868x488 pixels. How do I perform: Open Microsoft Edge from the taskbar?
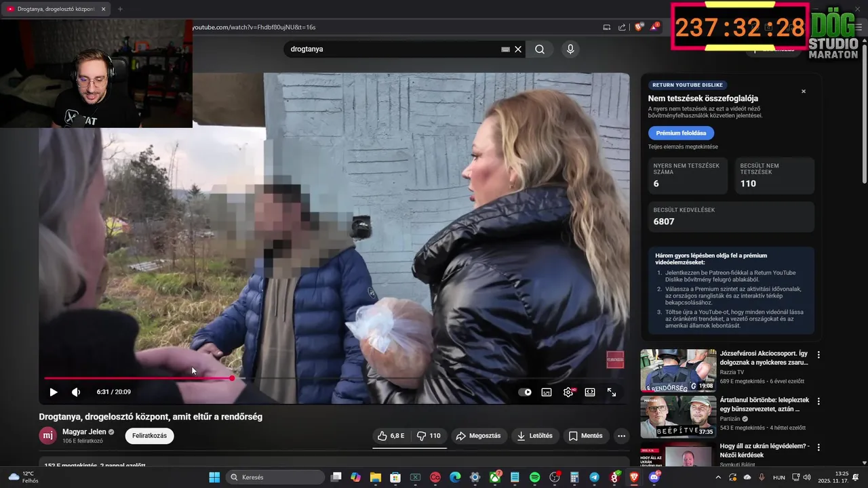(455, 477)
